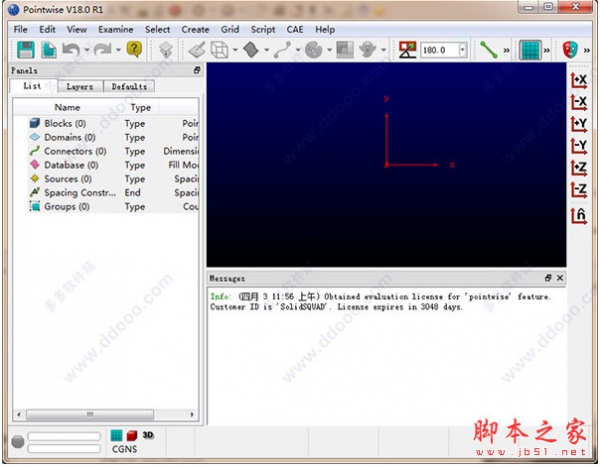Float the Messages panel
Image resolution: width=600 pixels, height=467 pixels.
coord(548,277)
